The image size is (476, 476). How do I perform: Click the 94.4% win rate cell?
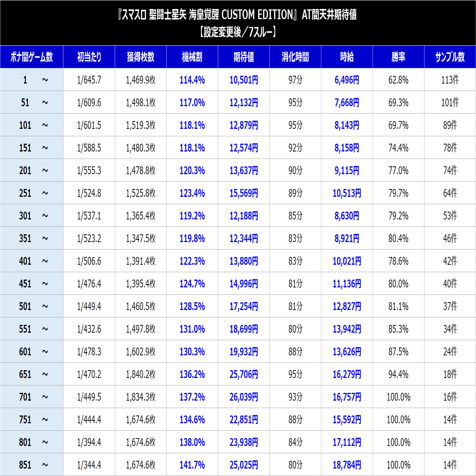pyautogui.click(x=398, y=374)
